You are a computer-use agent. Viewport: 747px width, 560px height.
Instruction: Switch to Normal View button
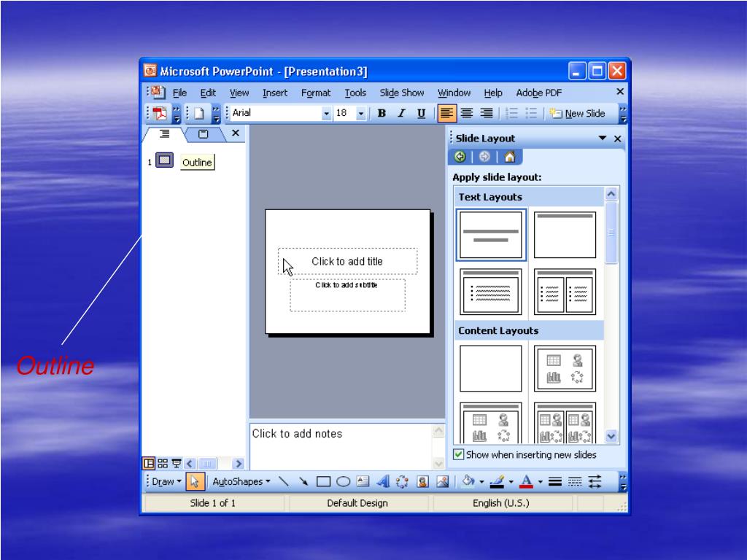(149, 463)
